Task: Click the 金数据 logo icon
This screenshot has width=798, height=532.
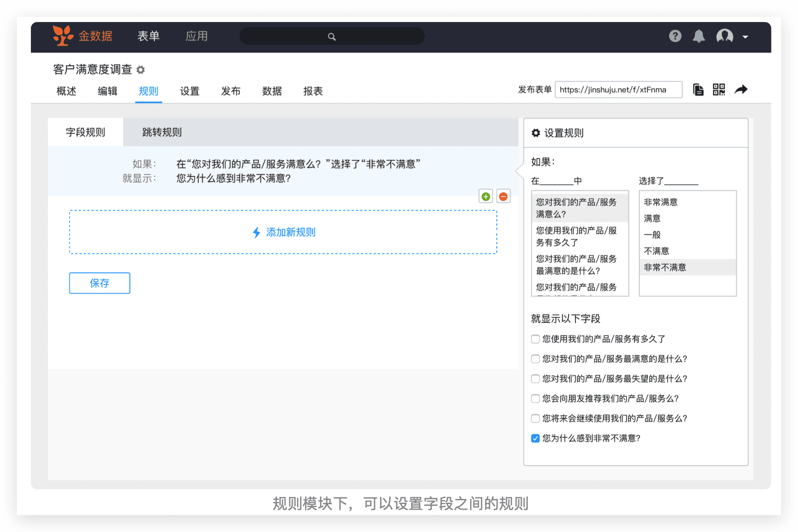Action: click(x=62, y=36)
